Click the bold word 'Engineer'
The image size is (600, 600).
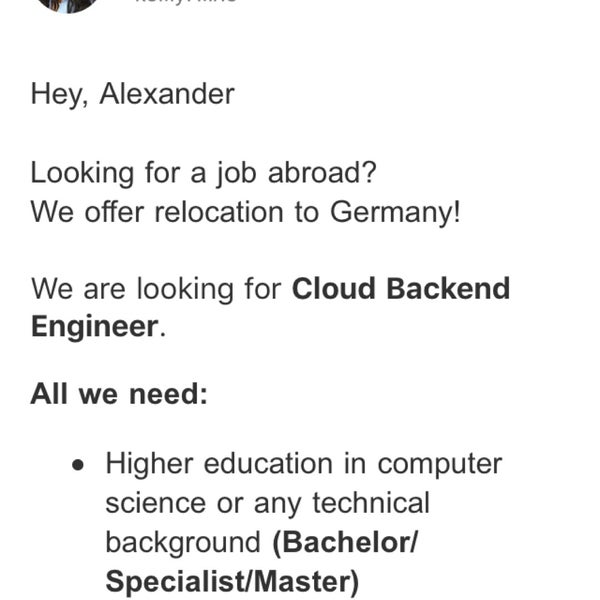[95, 327]
